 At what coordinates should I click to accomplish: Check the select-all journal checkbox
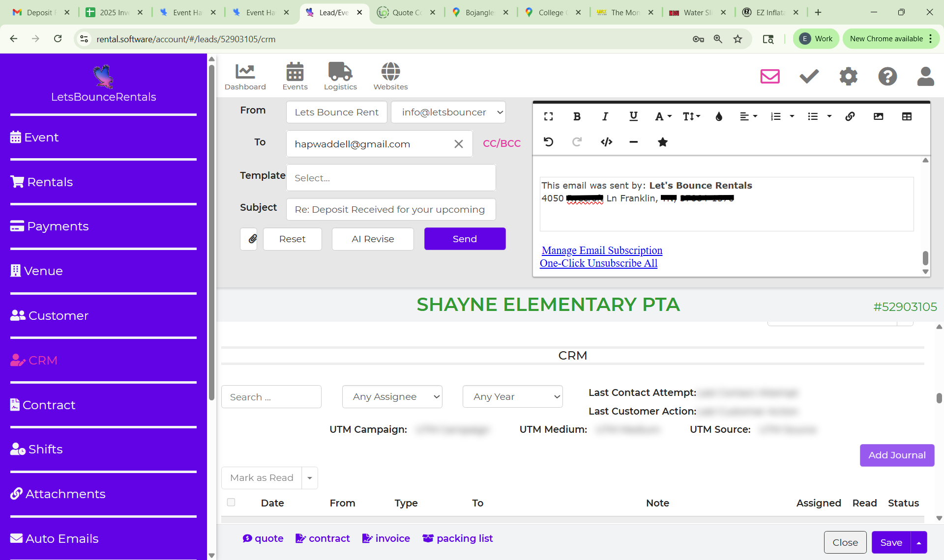point(231,502)
